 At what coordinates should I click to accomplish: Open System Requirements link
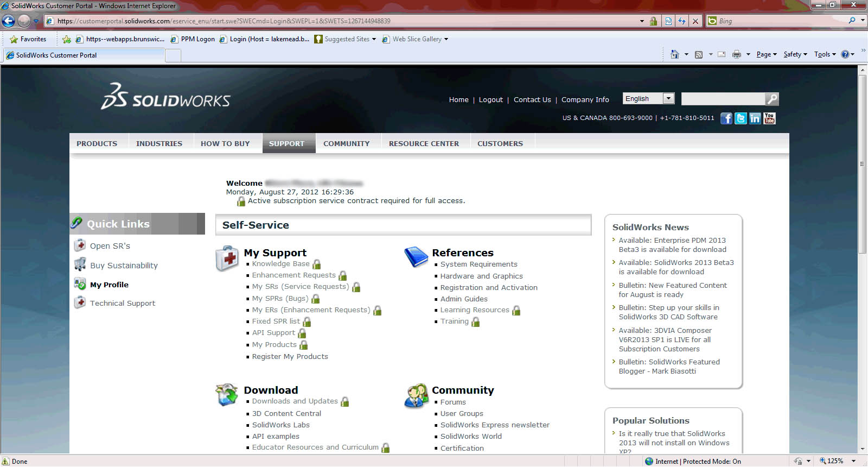tap(478, 264)
